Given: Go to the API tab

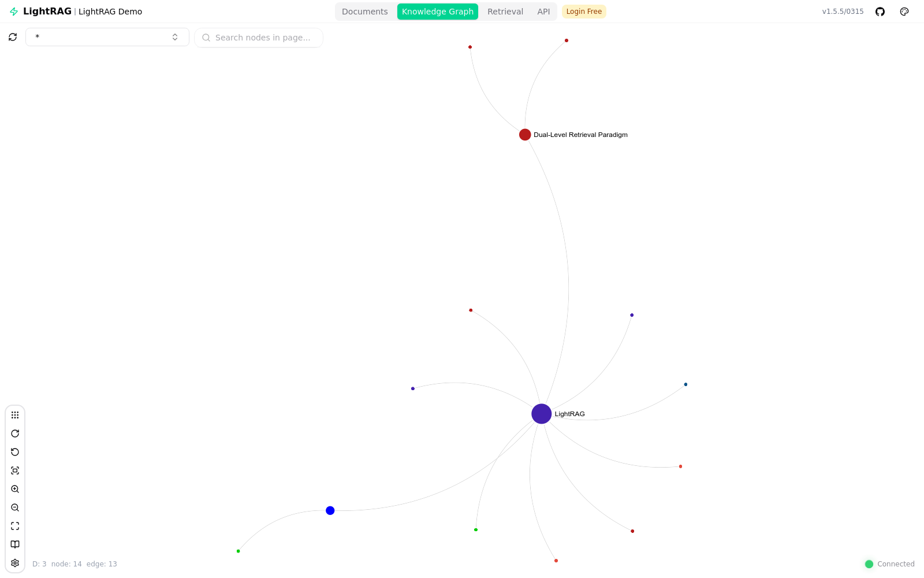Looking at the screenshot, I should pos(543,12).
